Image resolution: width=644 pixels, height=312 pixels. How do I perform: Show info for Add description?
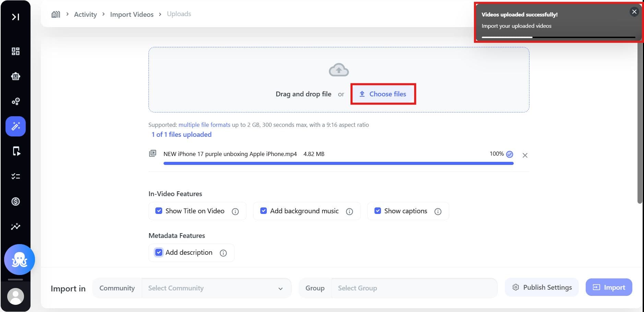[223, 253]
